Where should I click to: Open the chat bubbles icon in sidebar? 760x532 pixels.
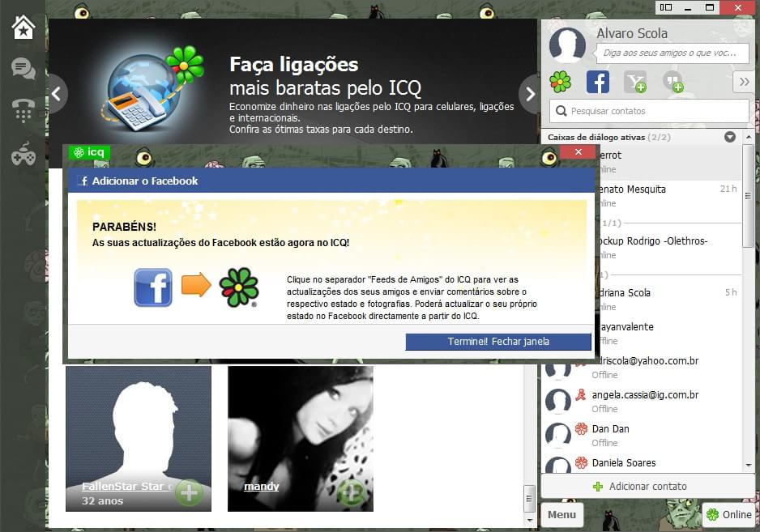pos(23,68)
